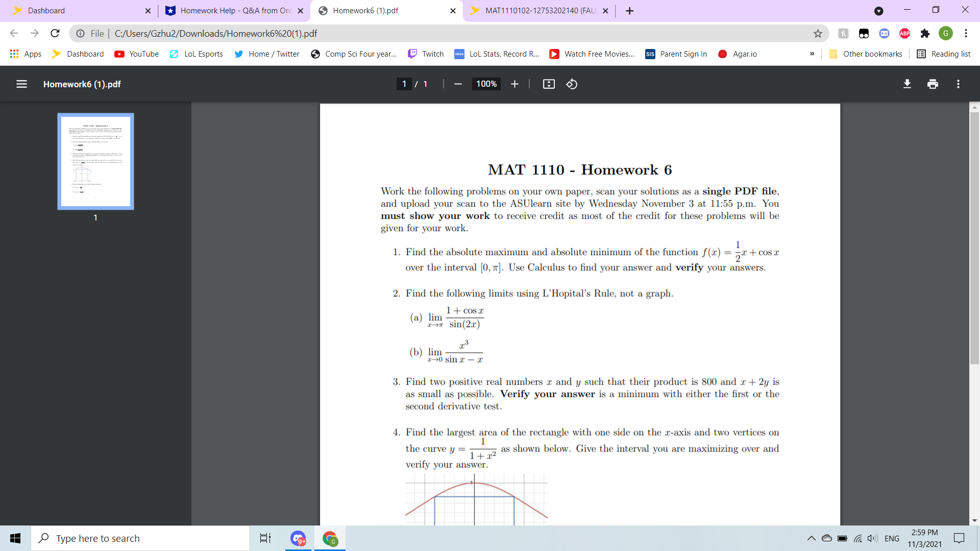Download the Homework6 PDF
Image resolution: width=980 pixels, height=551 pixels.
click(907, 84)
